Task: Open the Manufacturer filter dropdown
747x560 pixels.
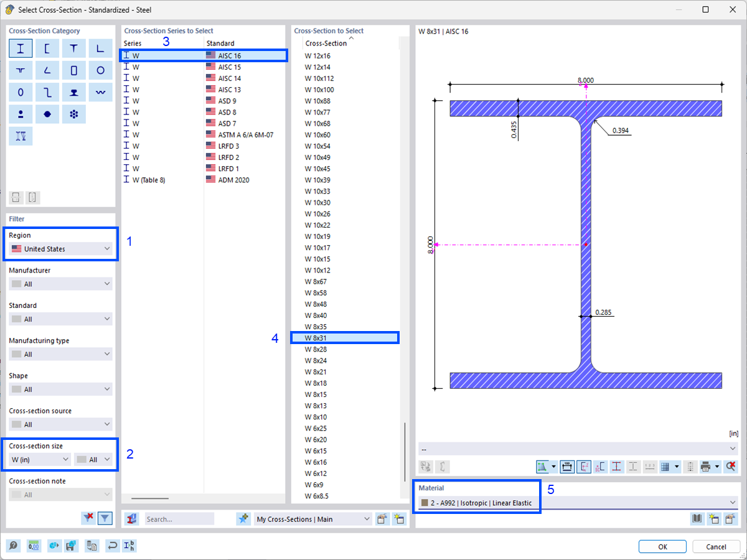Action: 61,284
